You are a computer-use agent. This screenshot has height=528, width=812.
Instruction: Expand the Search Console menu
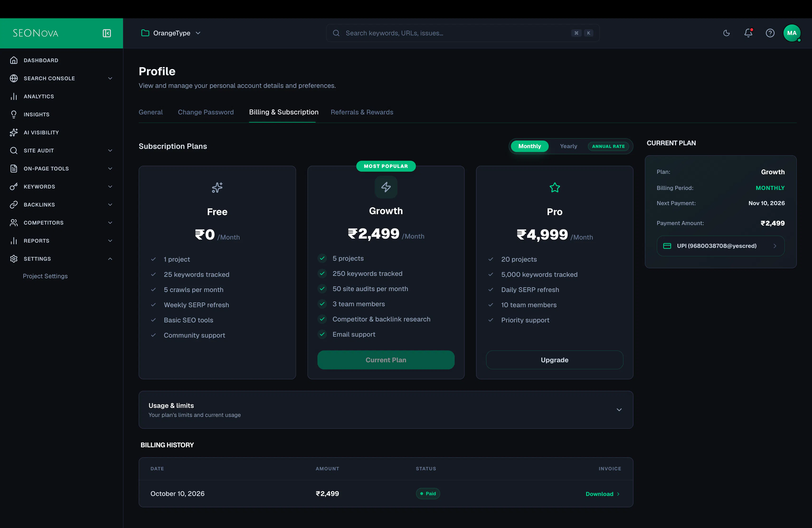[61, 78]
